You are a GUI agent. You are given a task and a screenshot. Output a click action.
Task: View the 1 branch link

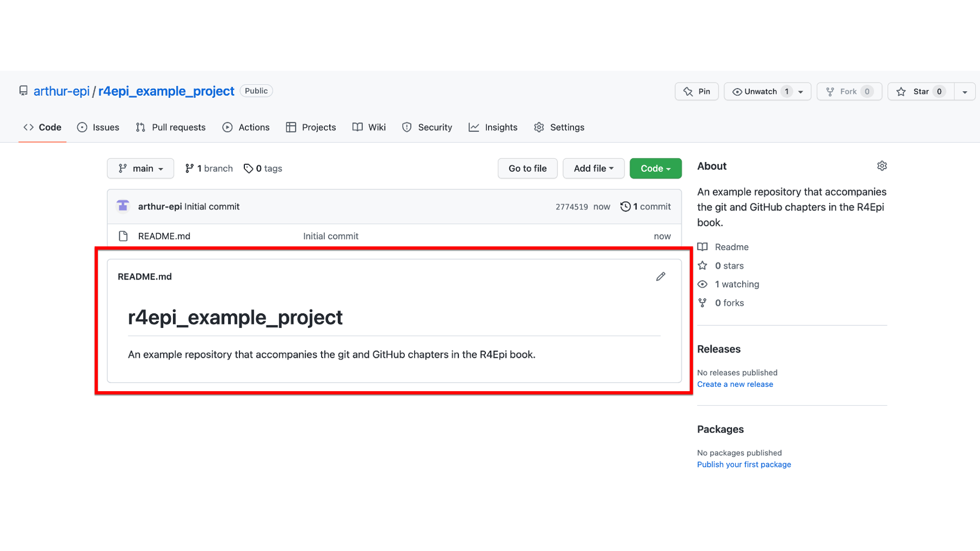(x=209, y=169)
